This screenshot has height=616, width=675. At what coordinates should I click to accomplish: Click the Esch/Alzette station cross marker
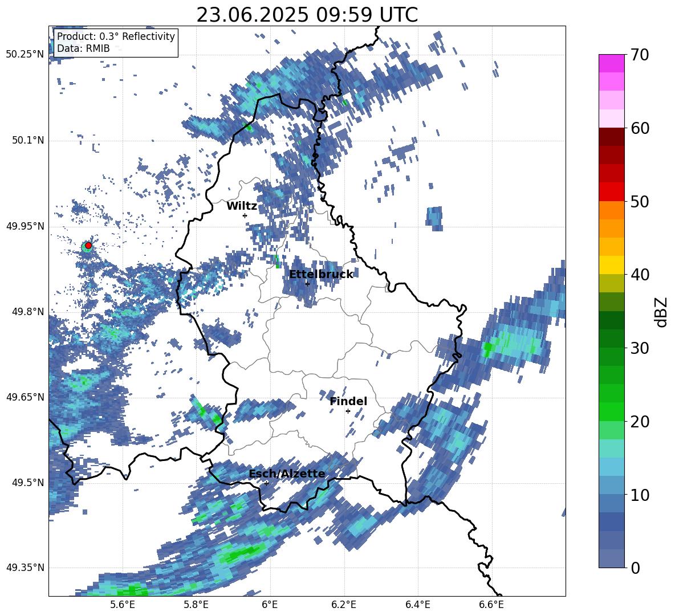click(x=266, y=483)
